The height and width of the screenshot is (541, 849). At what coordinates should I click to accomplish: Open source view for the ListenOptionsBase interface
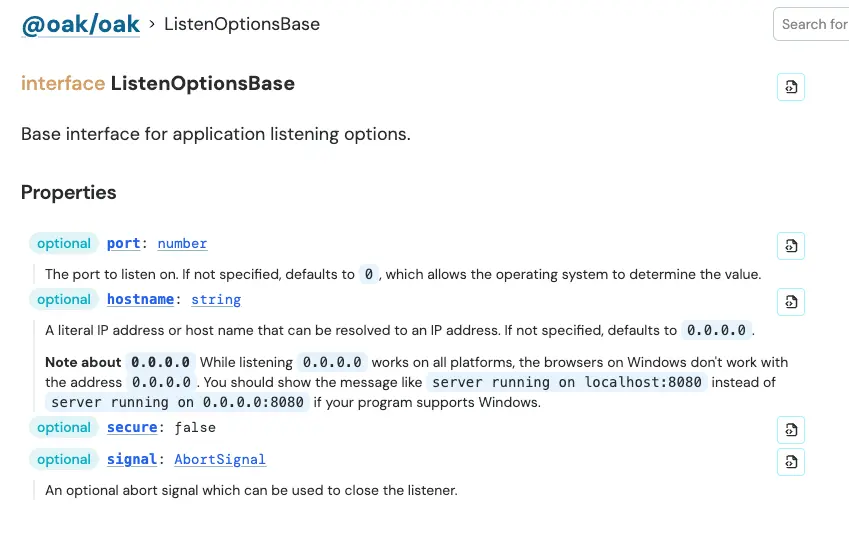791,87
